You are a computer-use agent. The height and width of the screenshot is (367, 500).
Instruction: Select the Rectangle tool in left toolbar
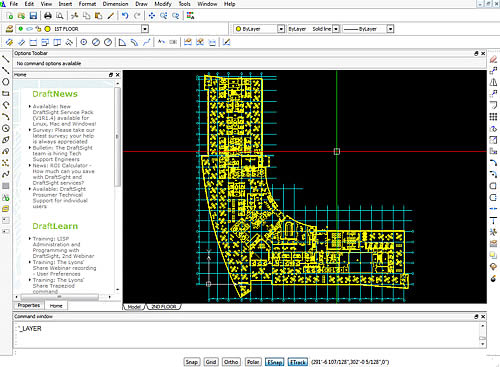[x=6, y=94]
